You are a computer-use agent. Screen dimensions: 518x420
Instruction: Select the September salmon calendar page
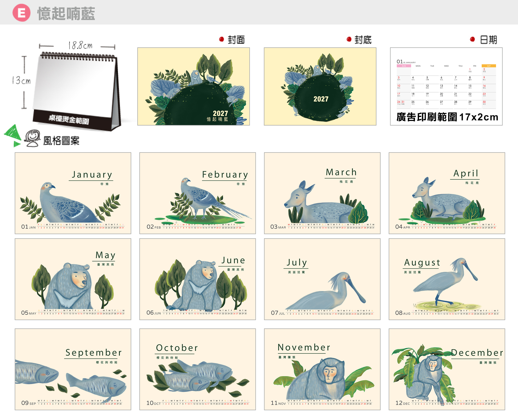pyautogui.click(x=73, y=369)
